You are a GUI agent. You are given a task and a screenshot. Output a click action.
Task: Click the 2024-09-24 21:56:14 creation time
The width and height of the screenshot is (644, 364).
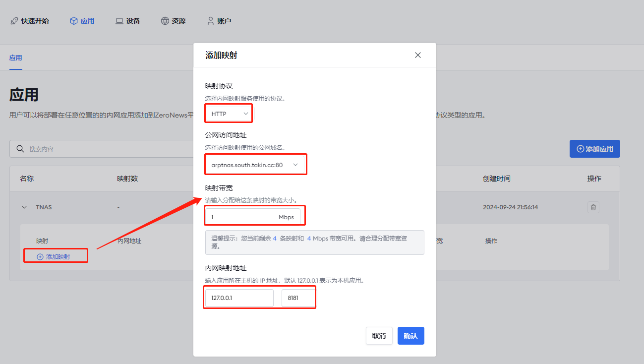[510, 207]
